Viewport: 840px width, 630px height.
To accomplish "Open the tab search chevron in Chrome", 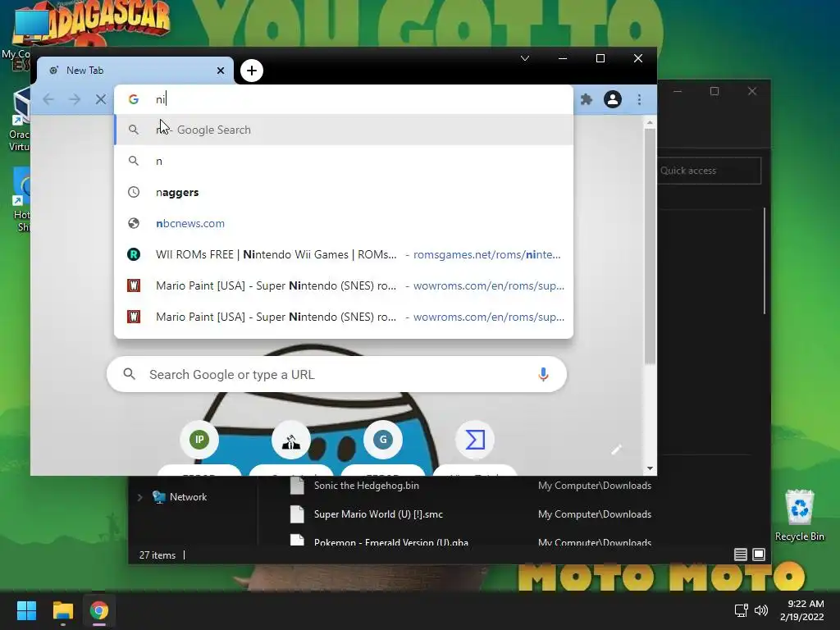I will point(525,58).
